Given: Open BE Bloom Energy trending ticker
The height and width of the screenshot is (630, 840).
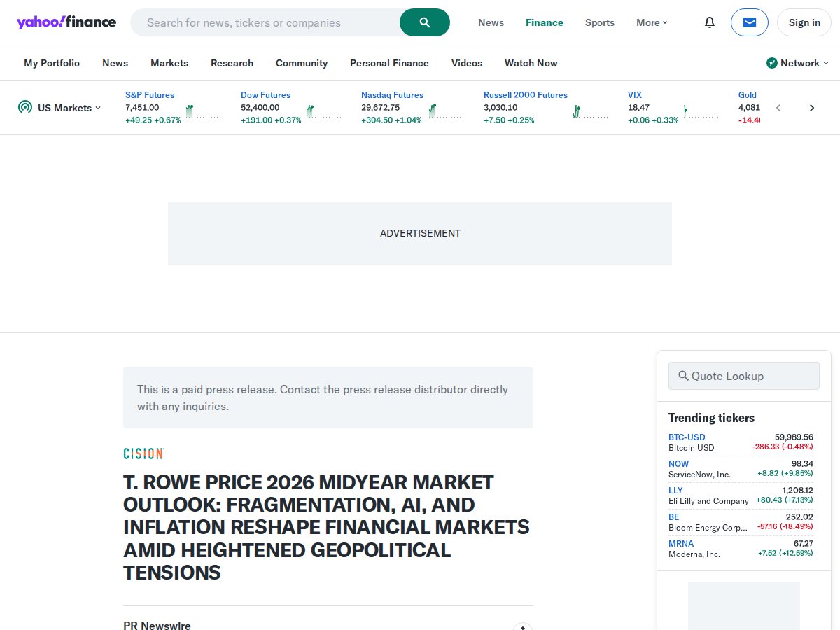Looking at the screenshot, I should (x=673, y=517).
